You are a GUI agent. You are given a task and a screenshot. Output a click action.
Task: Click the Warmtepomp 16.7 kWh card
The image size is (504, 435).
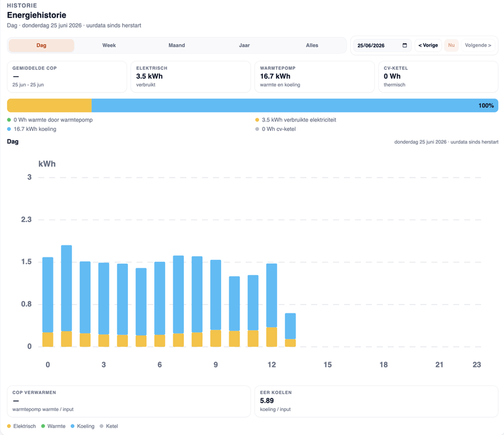pos(314,77)
